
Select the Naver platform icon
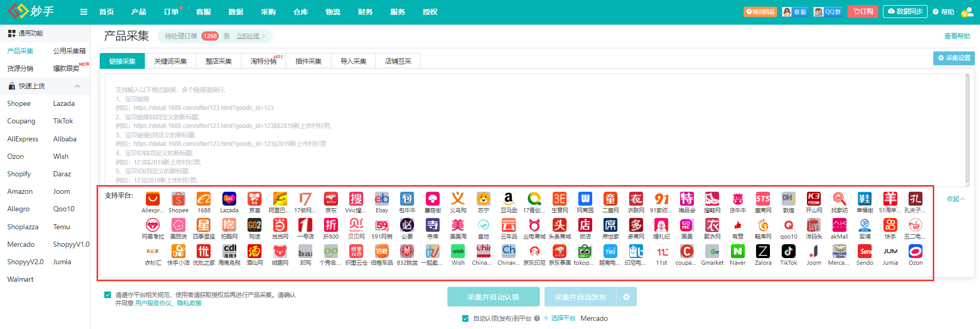point(738,251)
